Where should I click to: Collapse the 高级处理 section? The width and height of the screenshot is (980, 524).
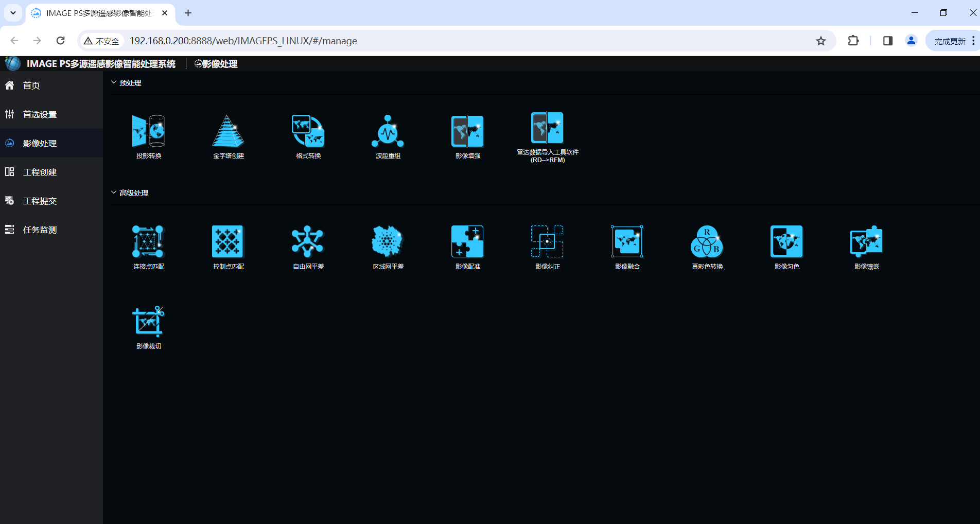[x=114, y=193]
